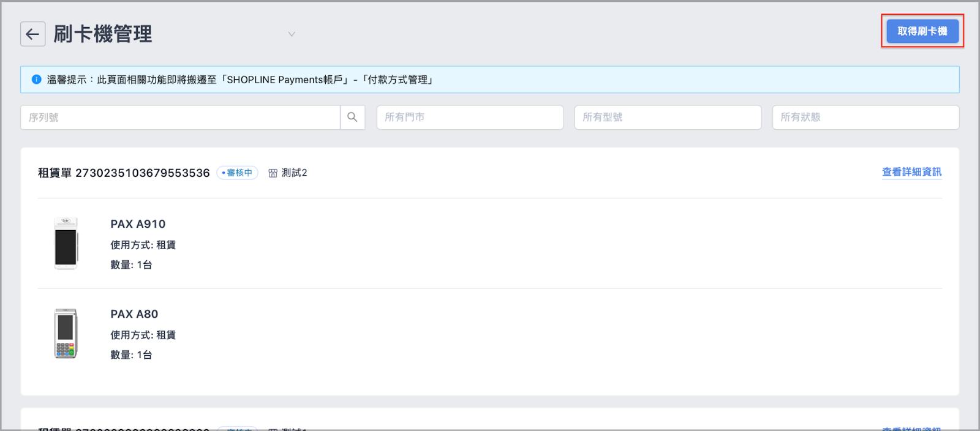Click the 取得刷卡機 button
The image size is (980, 431).
(x=922, y=31)
